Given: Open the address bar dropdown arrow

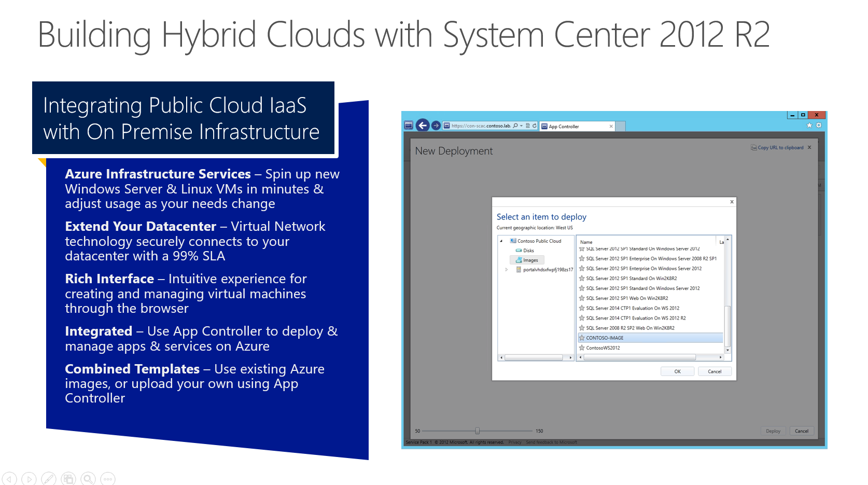Looking at the screenshot, I should point(521,126).
